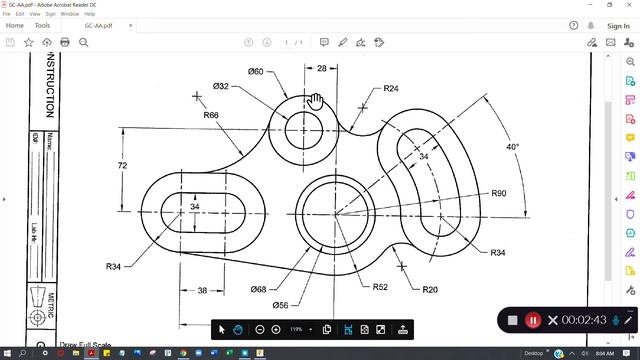
Task: Click the Sign In link
Action: tap(618, 26)
